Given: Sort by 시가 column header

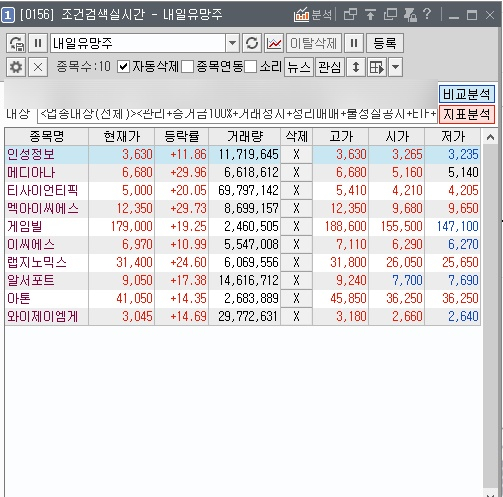Looking at the screenshot, I should 397,136.
